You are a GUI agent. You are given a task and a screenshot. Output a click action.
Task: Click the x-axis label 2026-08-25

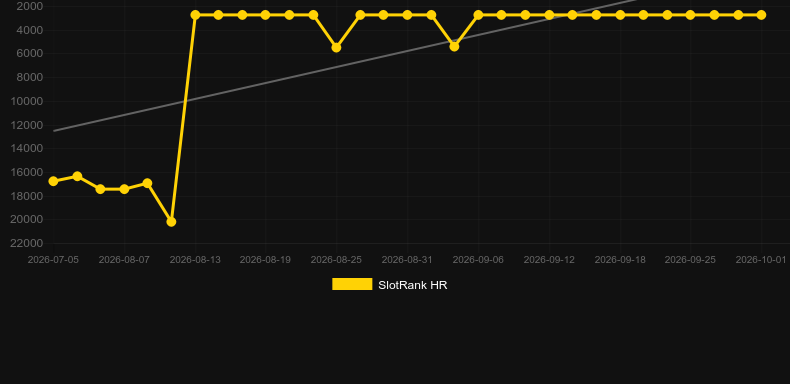point(336,260)
